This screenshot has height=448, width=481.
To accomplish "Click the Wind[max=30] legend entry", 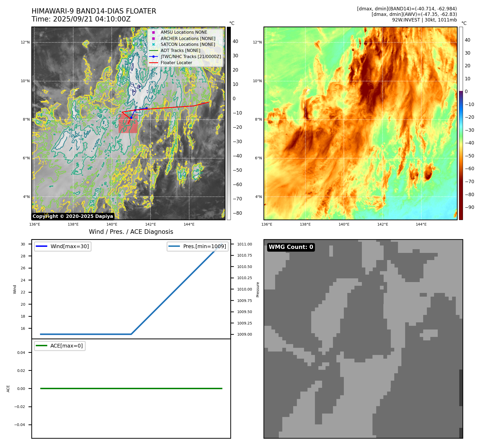I will coord(63,246).
